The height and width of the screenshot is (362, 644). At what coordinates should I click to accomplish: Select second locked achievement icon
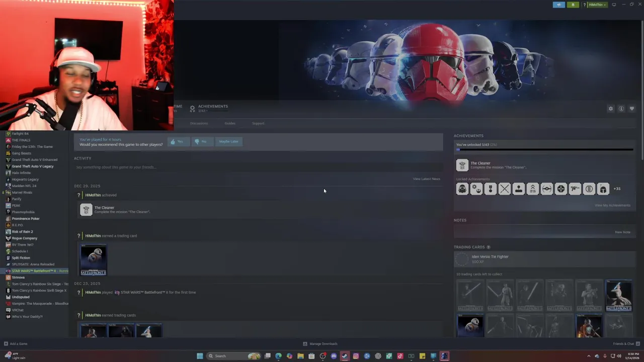click(476, 189)
